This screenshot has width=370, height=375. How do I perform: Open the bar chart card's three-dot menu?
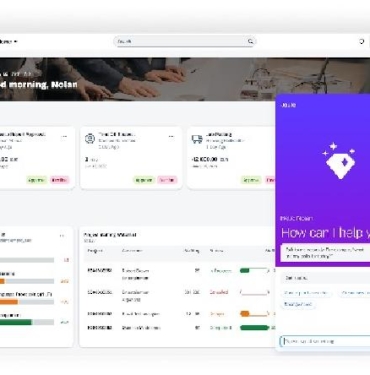(62, 236)
